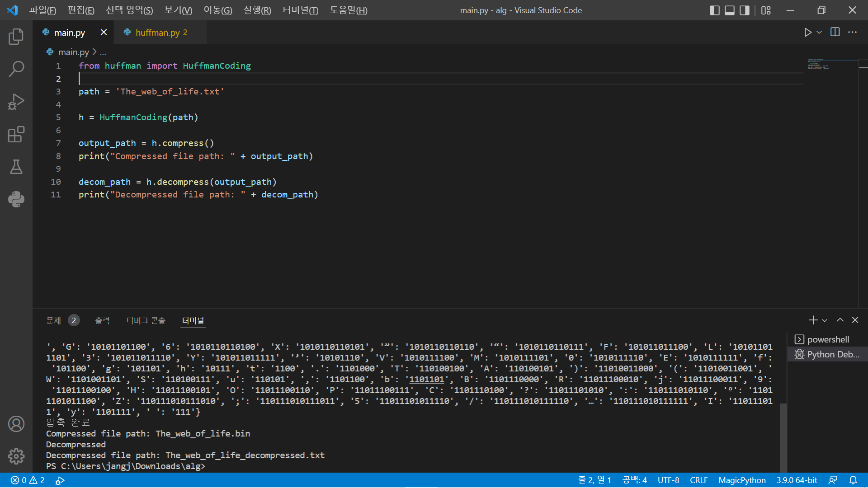868x488 pixels.
Task: Maximize the panel with the chevron
Action: (x=840, y=320)
